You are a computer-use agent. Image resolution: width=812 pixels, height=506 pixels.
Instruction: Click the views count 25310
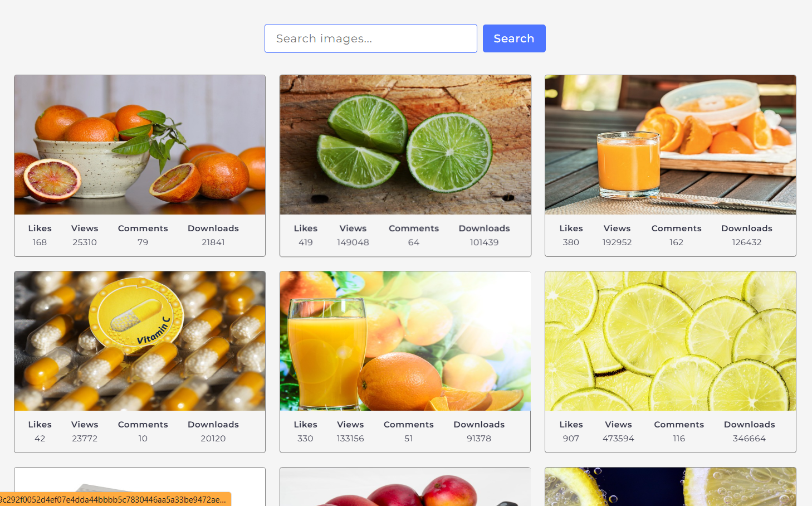(85, 242)
